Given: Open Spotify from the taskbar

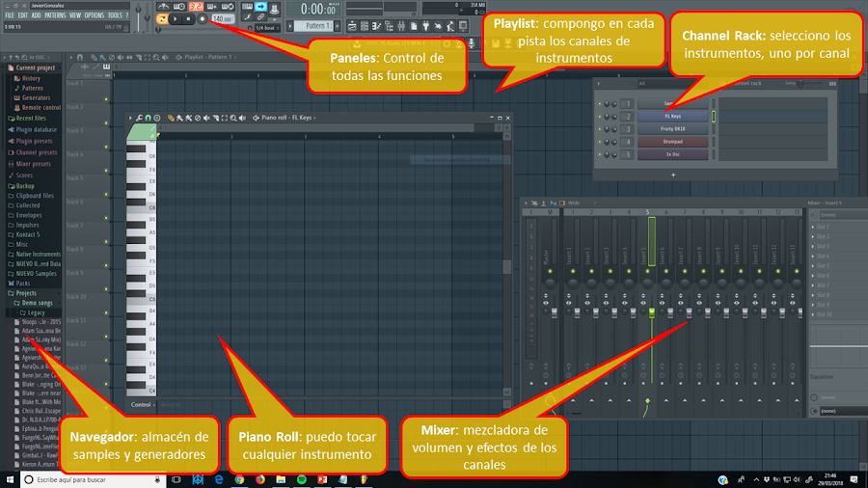Looking at the screenshot, I should (x=301, y=479).
